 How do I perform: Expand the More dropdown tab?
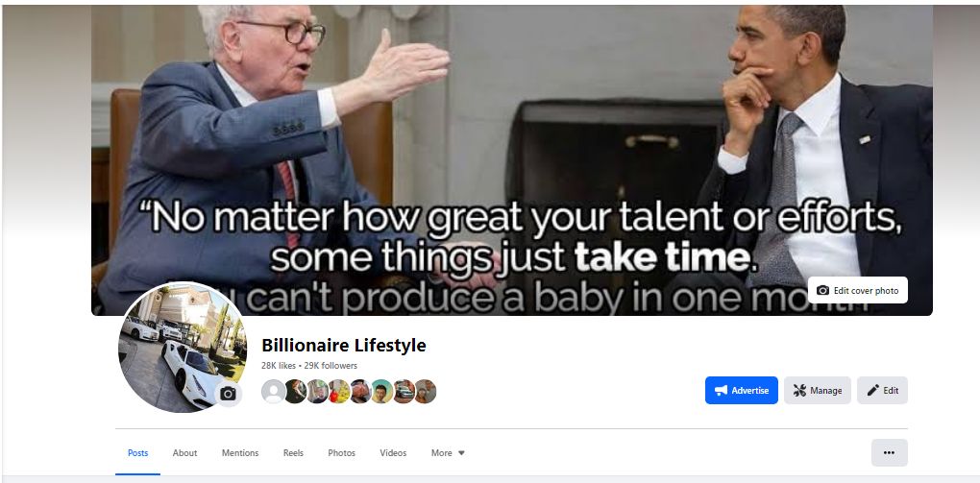click(x=448, y=453)
